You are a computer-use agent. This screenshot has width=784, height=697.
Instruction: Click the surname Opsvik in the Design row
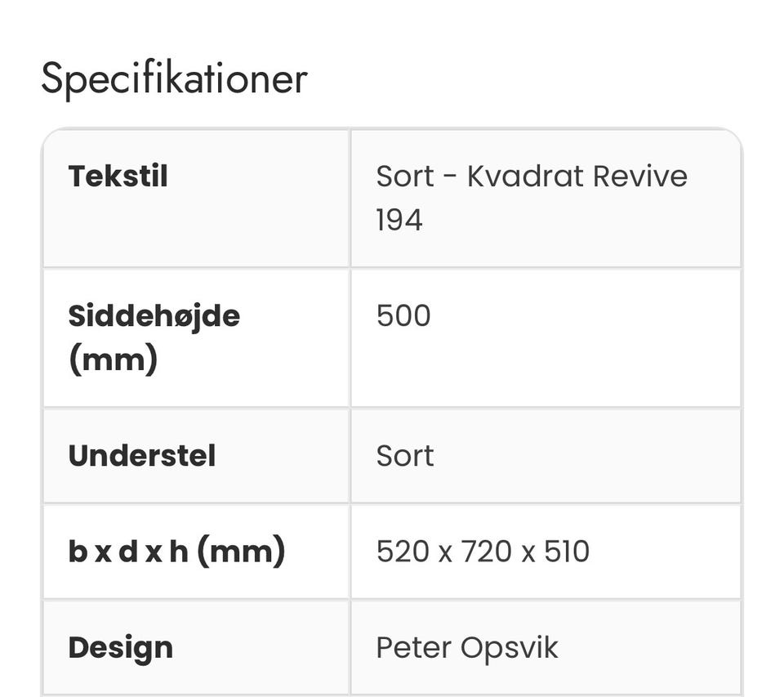(x=510, y=649)
